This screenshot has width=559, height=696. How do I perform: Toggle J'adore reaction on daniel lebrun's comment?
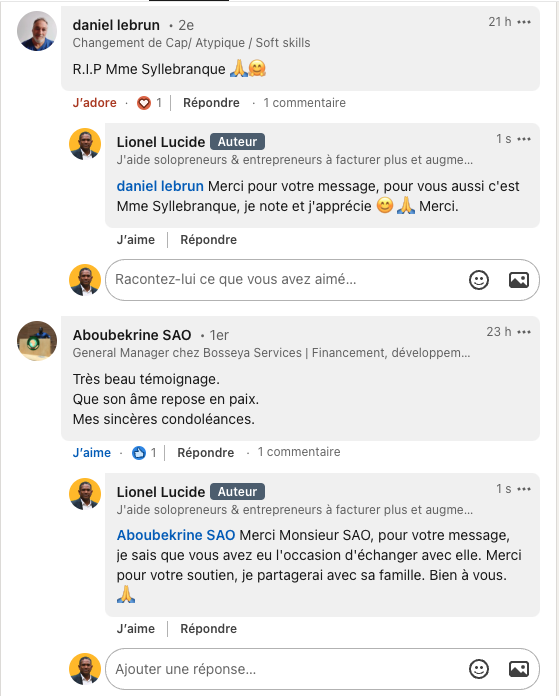click(95, 103)
